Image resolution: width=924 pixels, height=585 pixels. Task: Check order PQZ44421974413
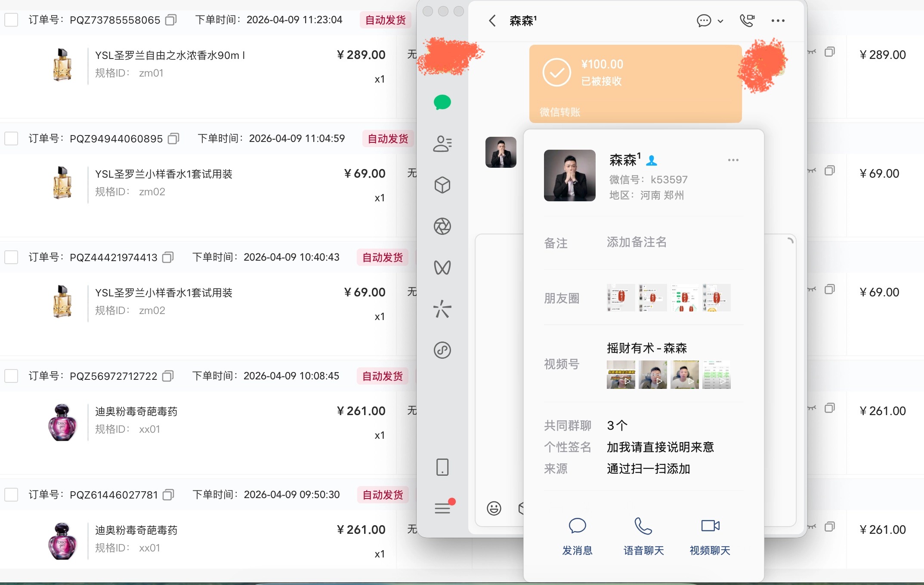point(11,257)
